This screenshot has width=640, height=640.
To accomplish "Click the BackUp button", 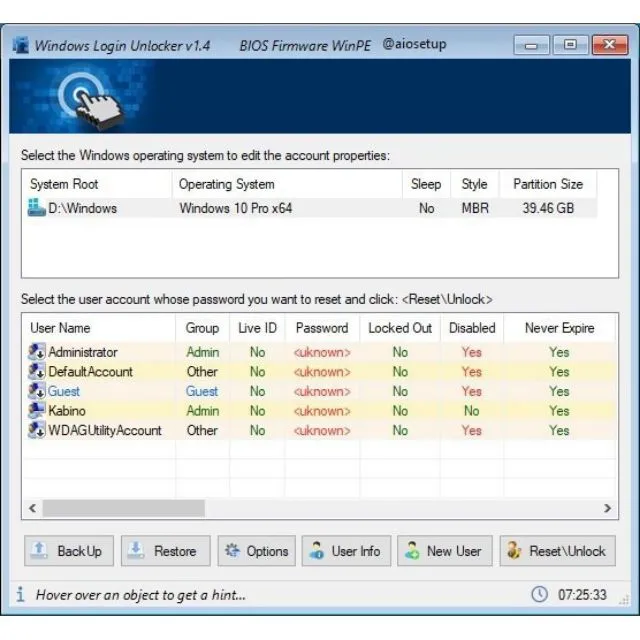I will (69, 551).
